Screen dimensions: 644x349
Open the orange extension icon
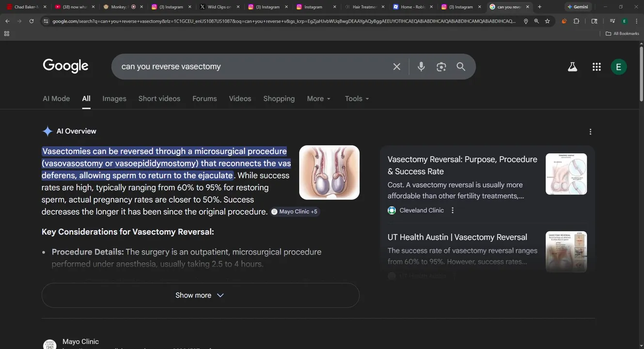pos(564,21)
